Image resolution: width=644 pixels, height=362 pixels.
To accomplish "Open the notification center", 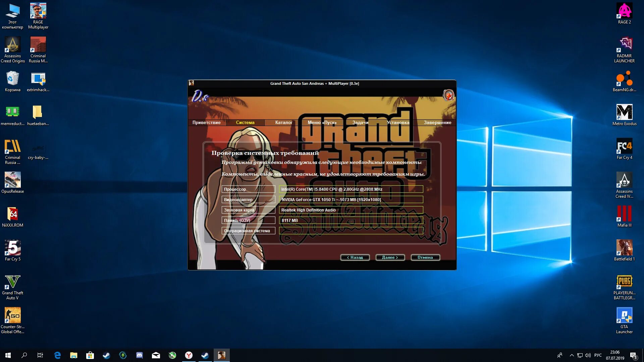I will pos(633,355).
